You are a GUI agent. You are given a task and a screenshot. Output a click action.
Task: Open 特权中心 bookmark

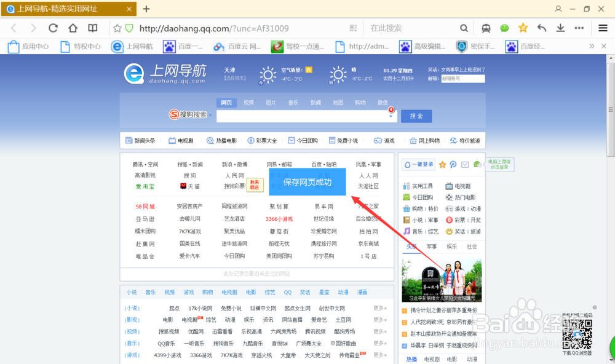[x=81, y=46]
